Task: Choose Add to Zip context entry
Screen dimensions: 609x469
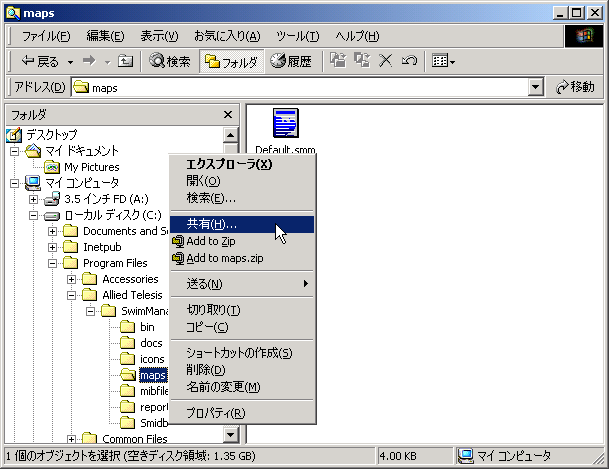Action: (x=242, y=241)
